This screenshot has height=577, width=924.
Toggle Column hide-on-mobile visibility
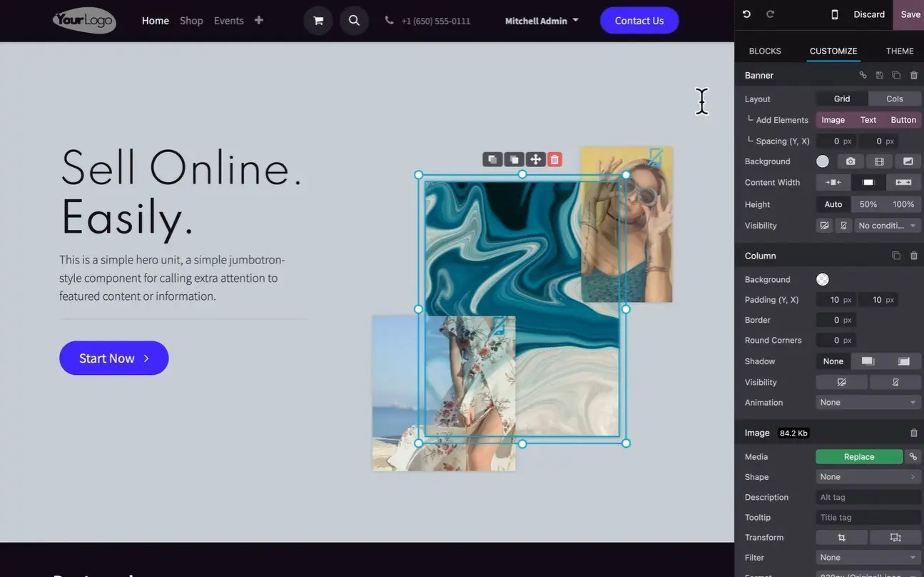coord(895,382)
